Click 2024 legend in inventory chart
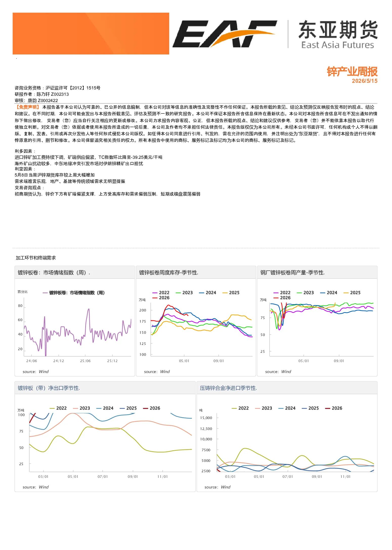Screen dimensions: 392x550 tap(208, 293)
